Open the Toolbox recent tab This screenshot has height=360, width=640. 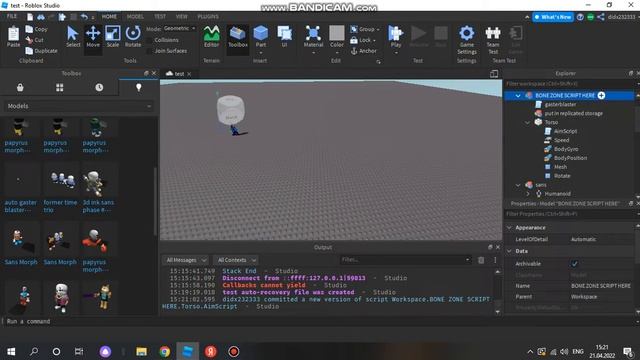click(x=99, y=87)
